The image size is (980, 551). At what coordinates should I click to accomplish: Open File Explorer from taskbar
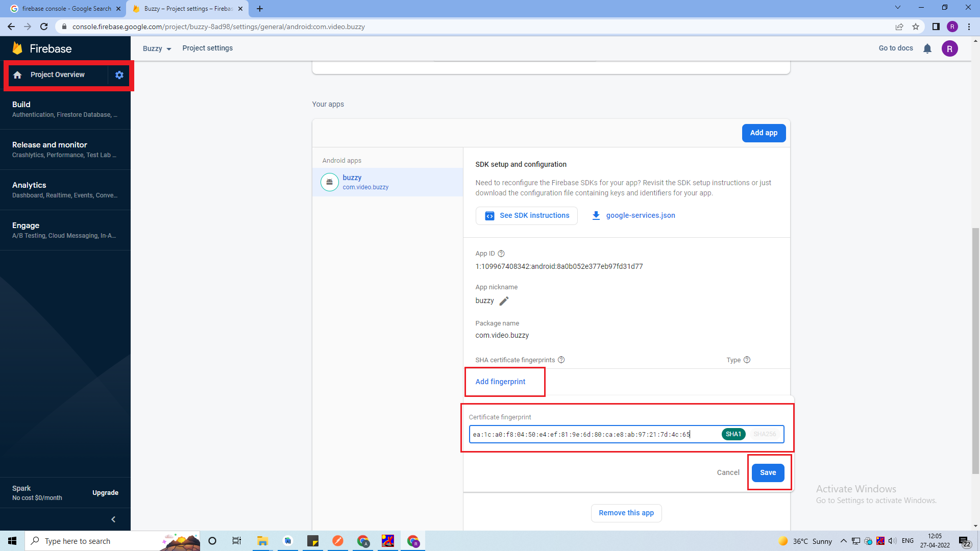pos(262,541)
